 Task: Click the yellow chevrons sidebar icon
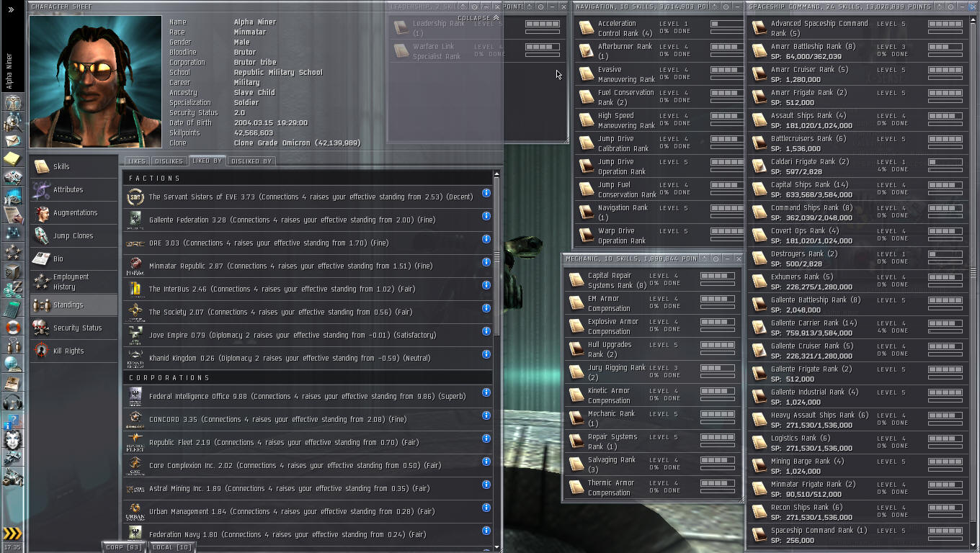pyautogui.click(x=12, y=534)
